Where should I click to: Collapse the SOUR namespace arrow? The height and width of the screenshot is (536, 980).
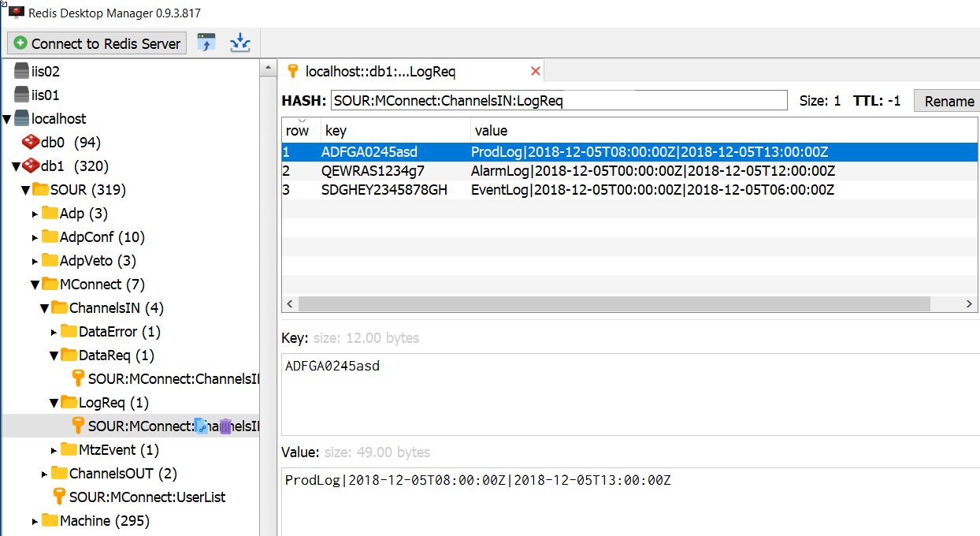point(26,190)
